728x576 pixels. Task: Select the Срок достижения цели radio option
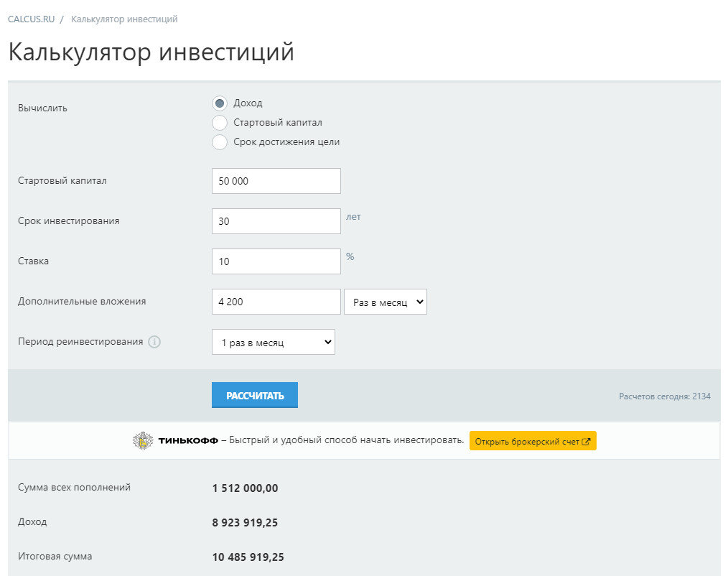(x=220, y=142)
